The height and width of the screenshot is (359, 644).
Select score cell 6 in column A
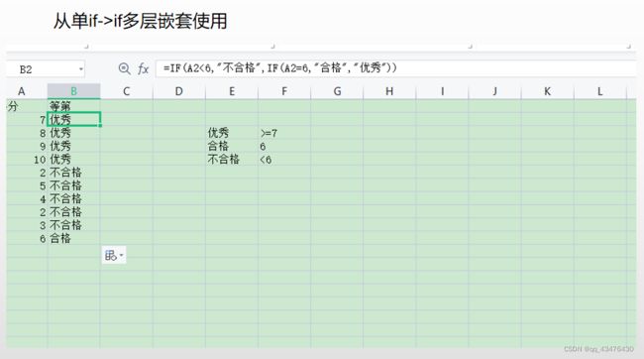(27, 238)
